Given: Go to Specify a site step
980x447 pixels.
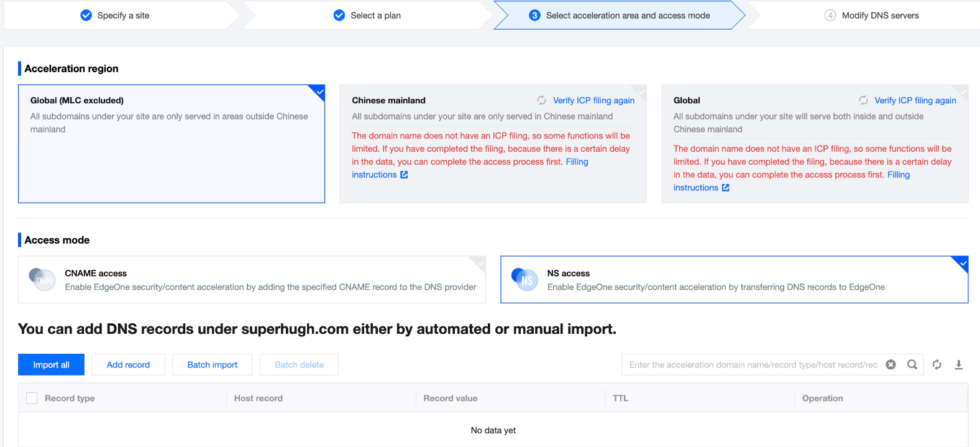Looking at the screenshot, I should [x=123, y=16].
